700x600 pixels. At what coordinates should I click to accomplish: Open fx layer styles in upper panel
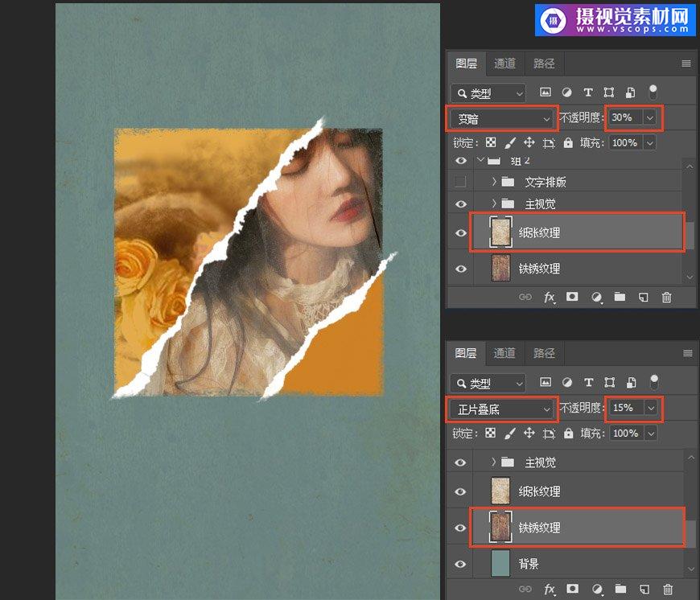point(550,297)
